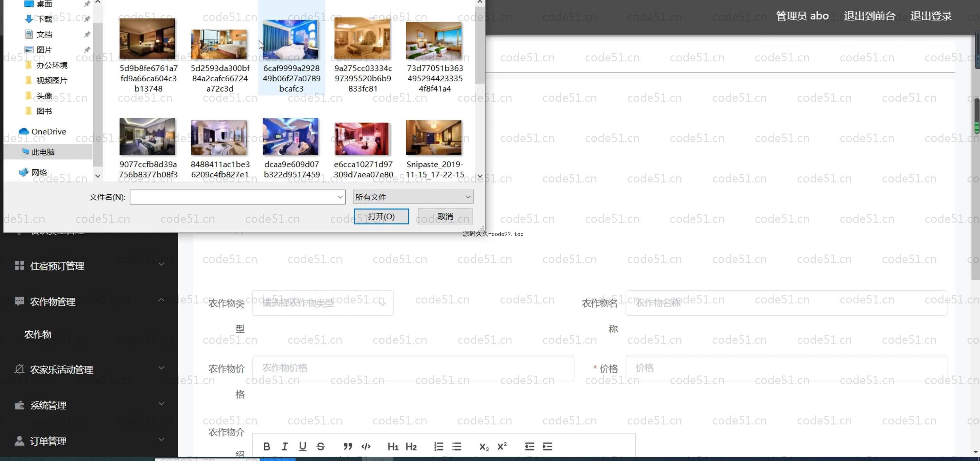The image size is (980, 461).
Task: Select image file starting with dcaa9e609d07
Action: click(x=291, y=148)
